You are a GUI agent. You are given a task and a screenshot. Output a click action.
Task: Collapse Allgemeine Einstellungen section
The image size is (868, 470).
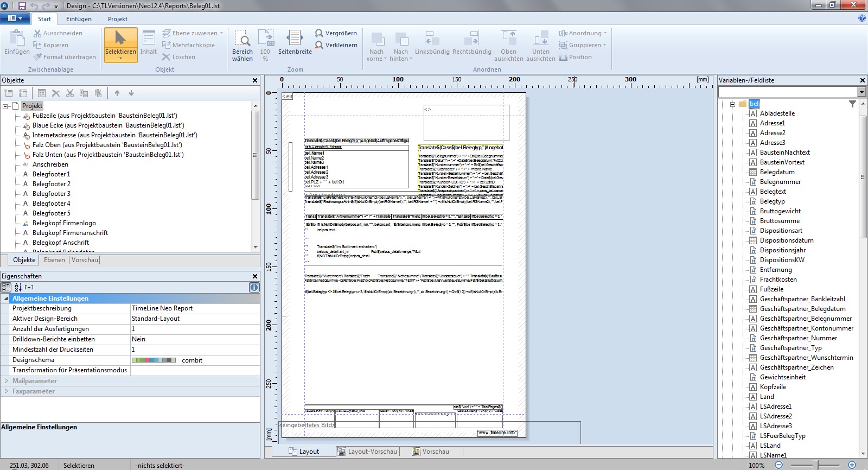[x=6, y=298]
